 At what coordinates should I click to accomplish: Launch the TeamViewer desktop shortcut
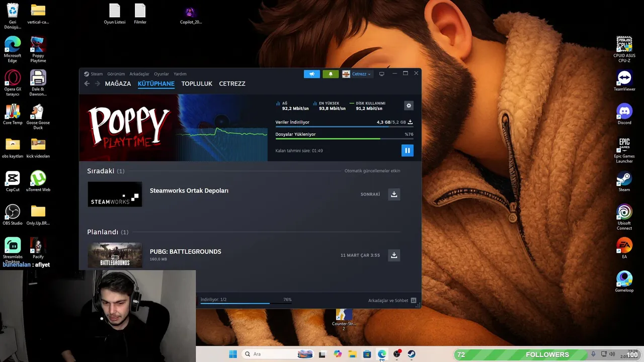pos(624,80)
